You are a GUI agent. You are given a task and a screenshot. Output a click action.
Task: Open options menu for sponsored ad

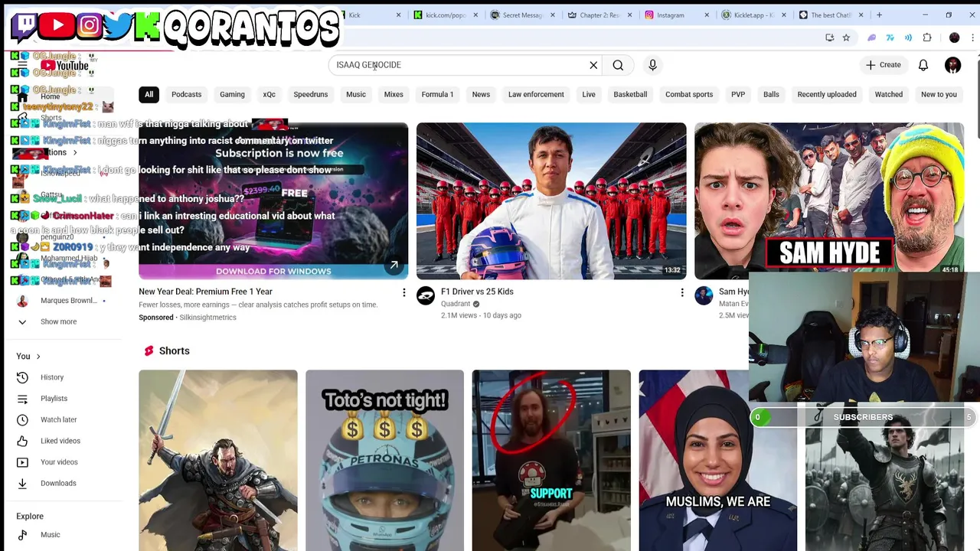tap(404, 292)
